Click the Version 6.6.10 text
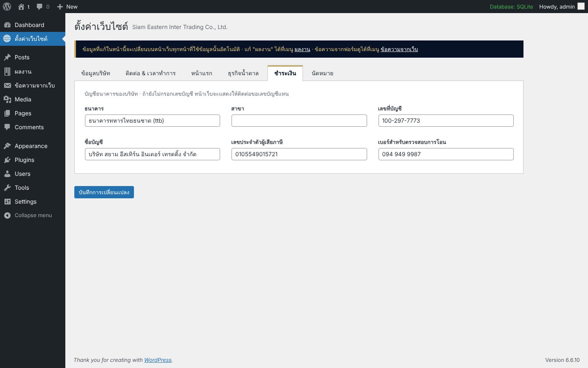This screenshot has height=368, width=588. click(x=562, y=360)
